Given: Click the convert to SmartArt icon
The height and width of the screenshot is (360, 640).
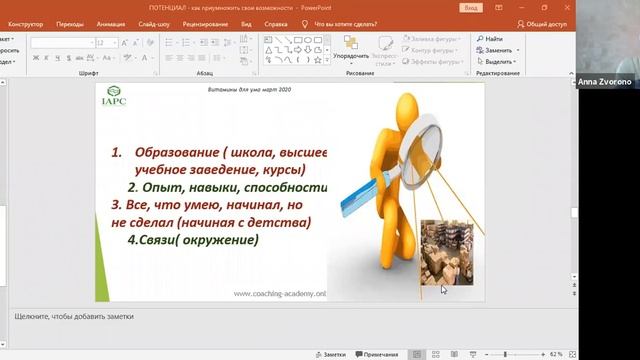Looking at the screenshot, I should click(245, 62).
